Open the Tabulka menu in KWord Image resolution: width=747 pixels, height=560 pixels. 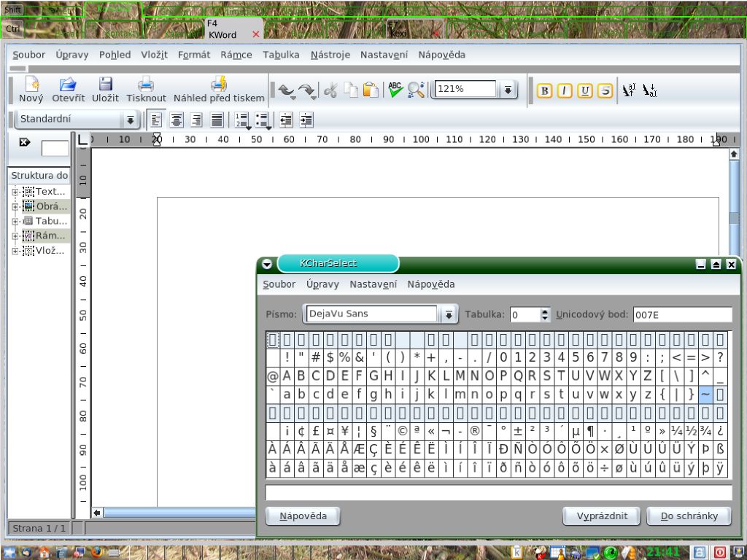[x=281, y=55]
